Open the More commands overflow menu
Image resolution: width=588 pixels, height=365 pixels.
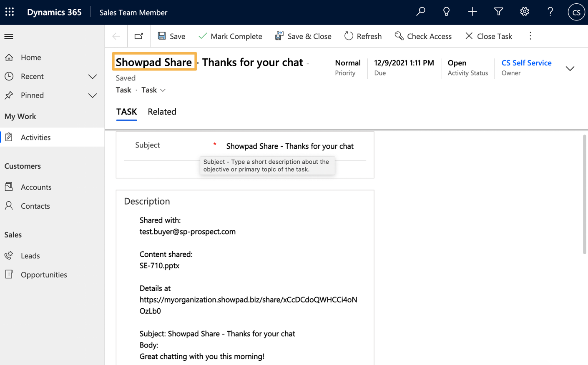point(530,36)
